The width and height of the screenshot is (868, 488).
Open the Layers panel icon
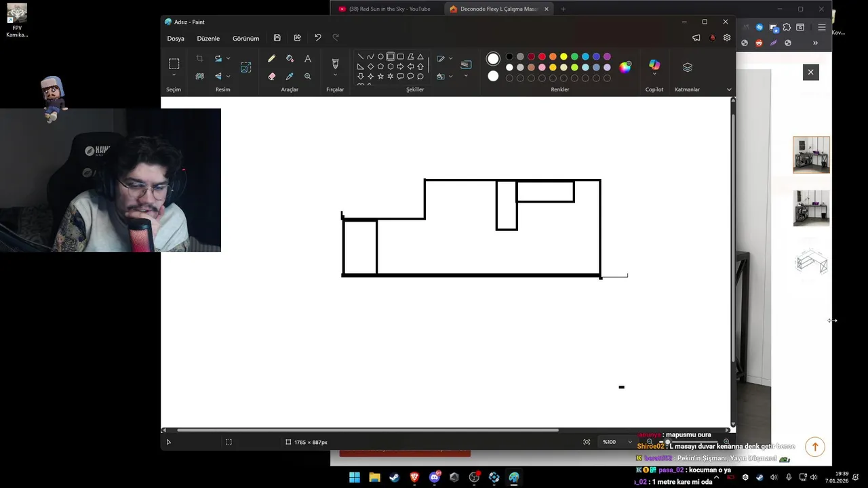pos(688,67)
